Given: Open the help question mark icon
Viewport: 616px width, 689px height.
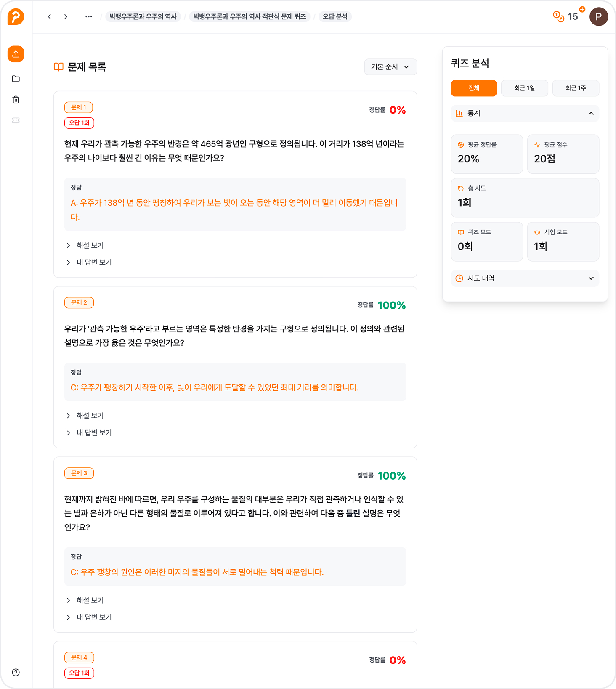Looking at the screenshot, I should click(x=16, y=672).
